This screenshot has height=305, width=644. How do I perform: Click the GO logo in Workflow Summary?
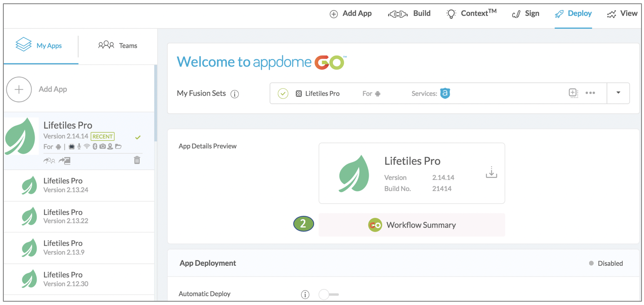(375, 225)
